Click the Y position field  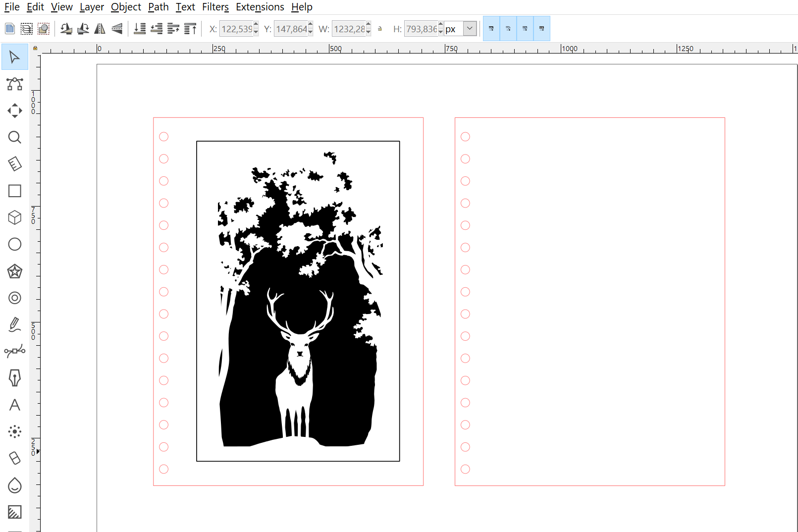(x=291, y=29)
